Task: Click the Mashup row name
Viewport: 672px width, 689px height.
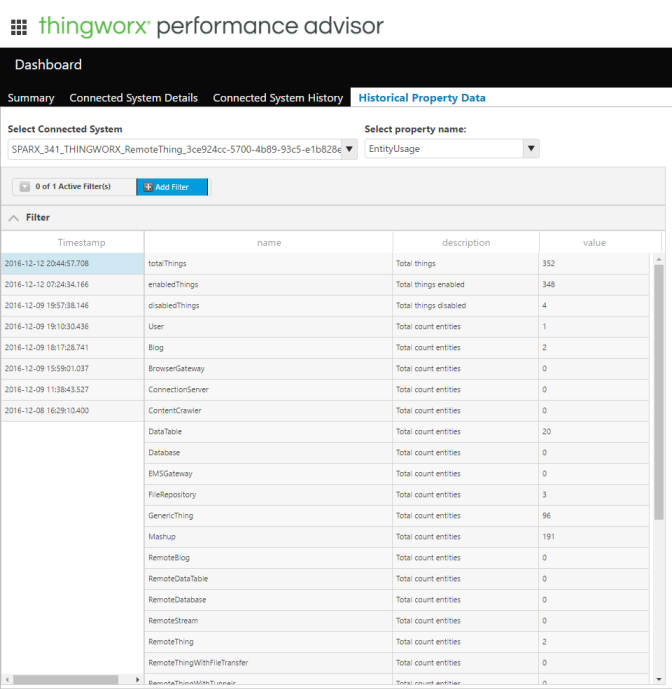Action: click(162, 537)
